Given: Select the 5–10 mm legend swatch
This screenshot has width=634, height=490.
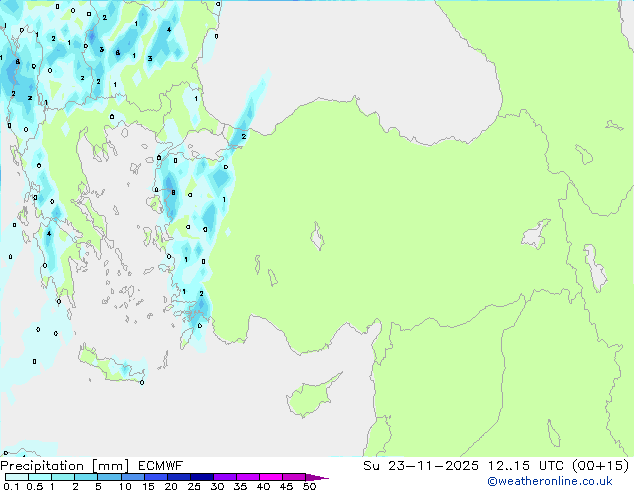Looking at the screenshot, I should (x=109, y=477).
